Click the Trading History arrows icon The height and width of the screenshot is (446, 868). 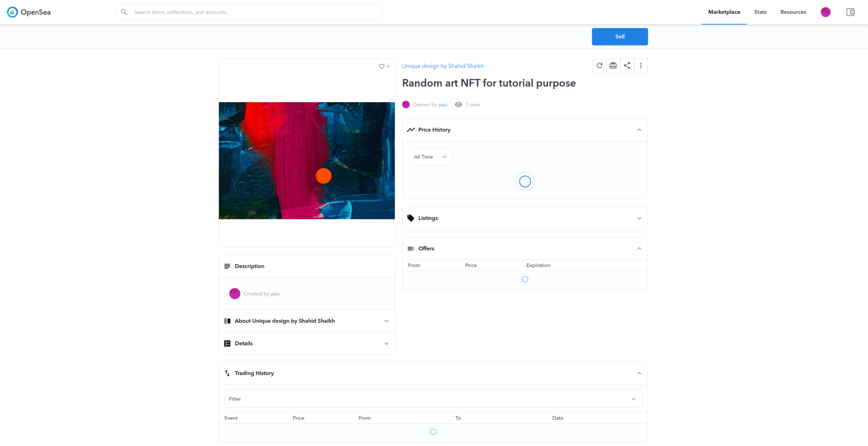(227, 373)
